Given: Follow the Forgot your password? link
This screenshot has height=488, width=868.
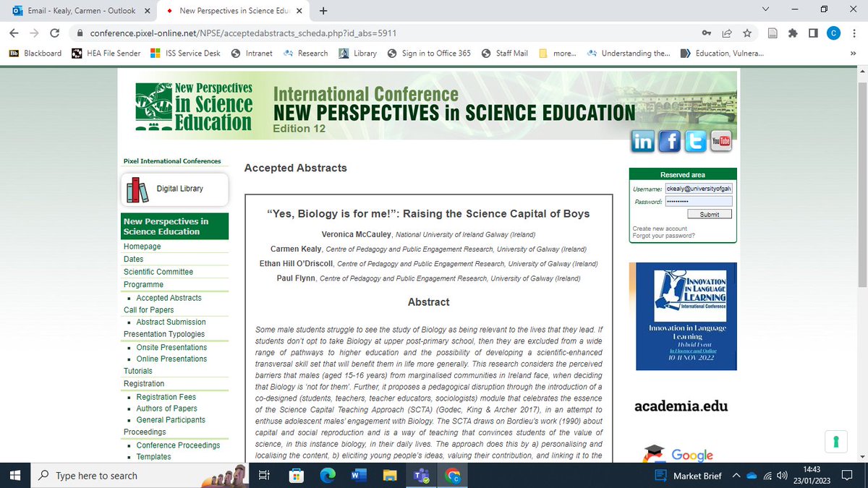Looking at the screenshot, I should coord(663,236).
